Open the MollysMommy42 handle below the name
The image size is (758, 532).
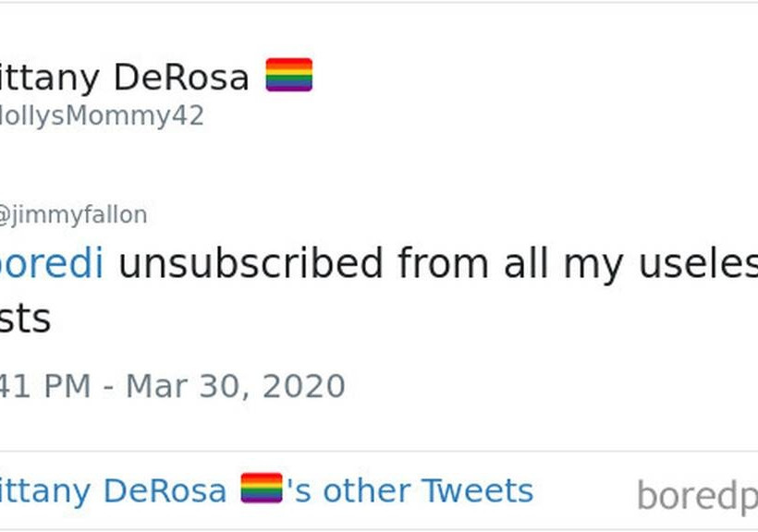[x=100, y=117]
